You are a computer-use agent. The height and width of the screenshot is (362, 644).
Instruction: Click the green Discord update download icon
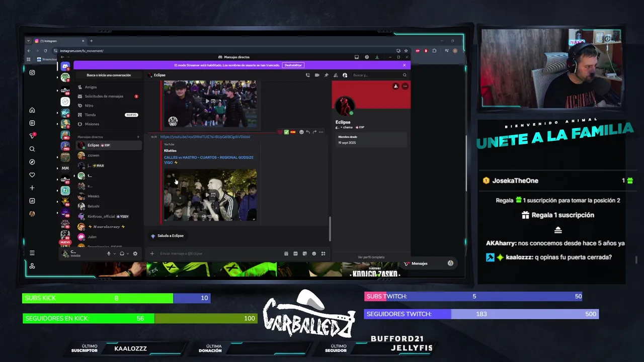coord(377,57)
